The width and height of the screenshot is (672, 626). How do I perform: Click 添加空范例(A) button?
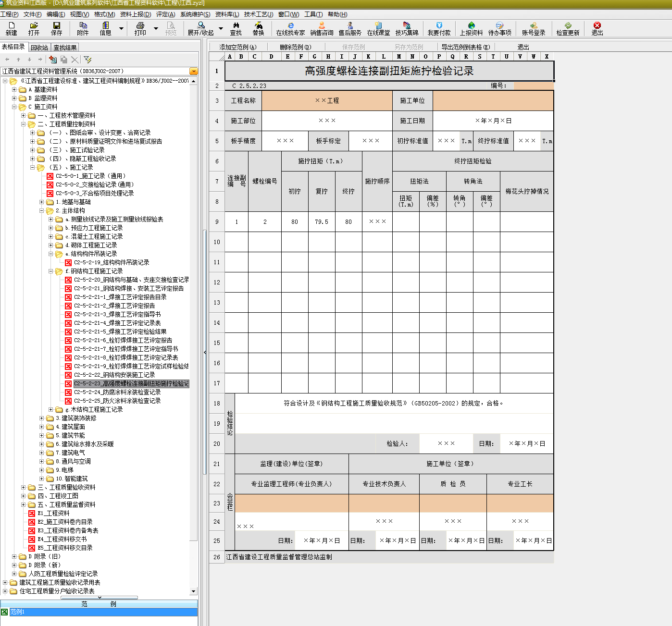point(238,47)
